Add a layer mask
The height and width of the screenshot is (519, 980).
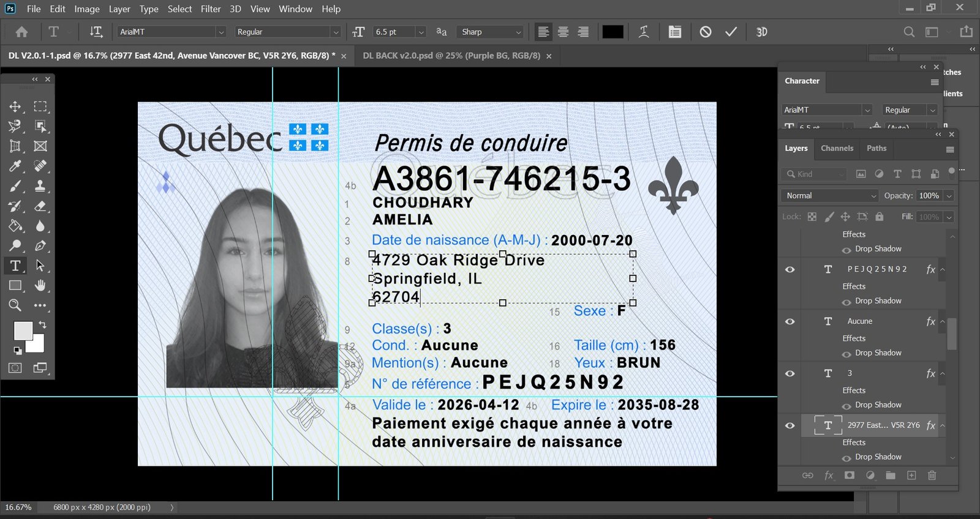(850, 476)
